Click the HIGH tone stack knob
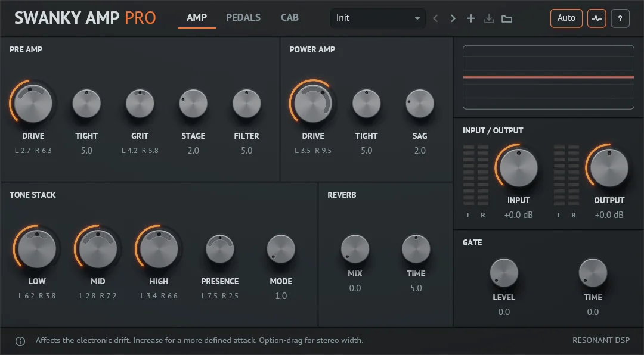 (x=159, y=249)
